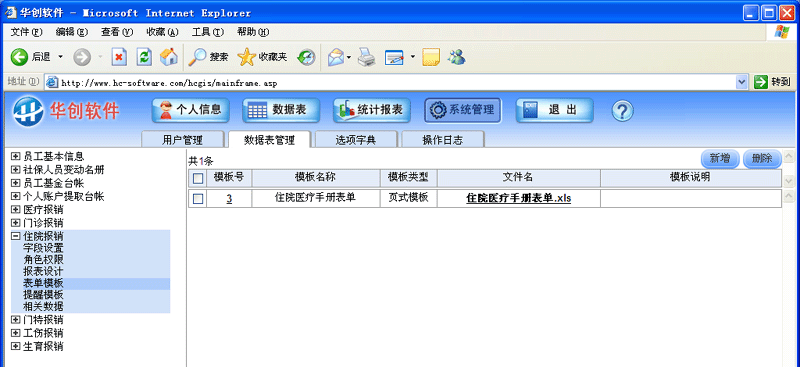Open the 查看(V) menu
This screenshot has height=367, width=800.
tap(117, 32)
